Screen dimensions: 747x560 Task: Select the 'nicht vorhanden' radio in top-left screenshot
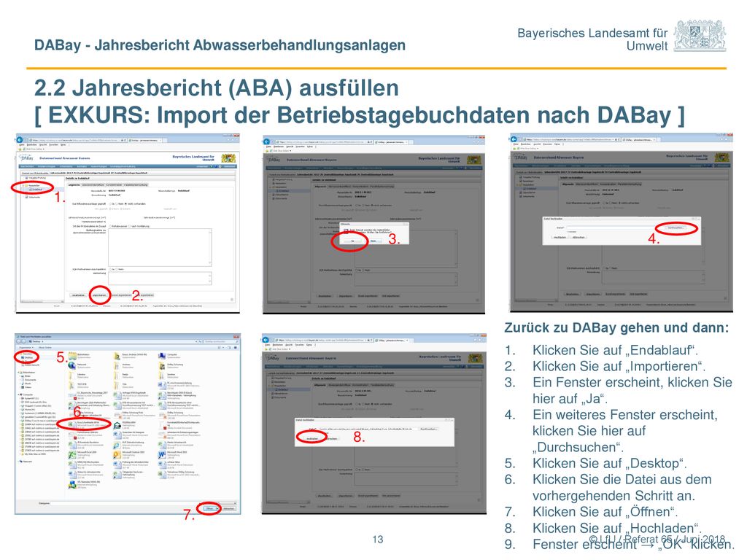coord(126,204)
